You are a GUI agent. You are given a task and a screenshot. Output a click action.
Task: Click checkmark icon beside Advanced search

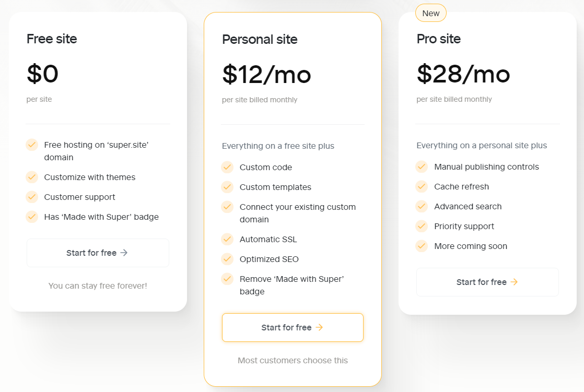(422, 206)
